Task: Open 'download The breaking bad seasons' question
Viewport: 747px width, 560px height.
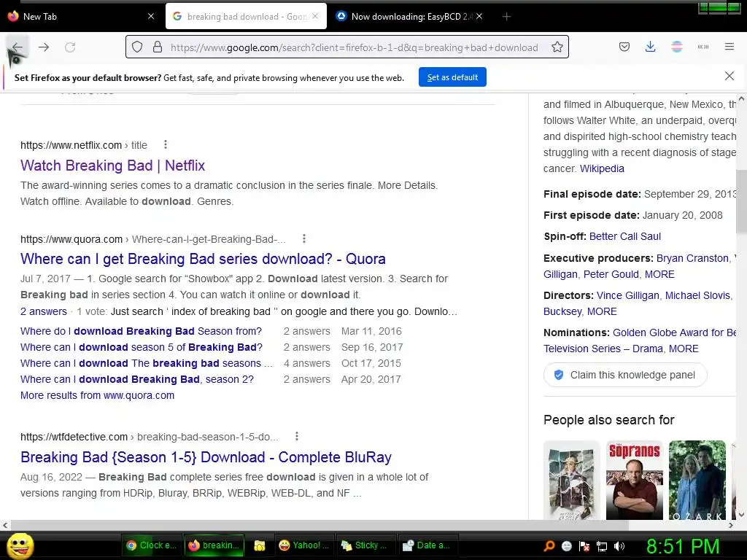Action: click(146, 363)
